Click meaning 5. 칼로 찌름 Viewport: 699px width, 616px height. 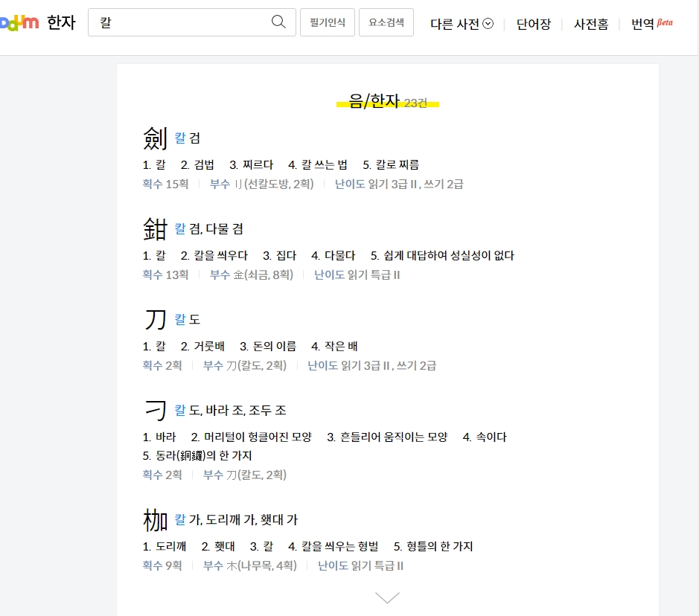391,165
